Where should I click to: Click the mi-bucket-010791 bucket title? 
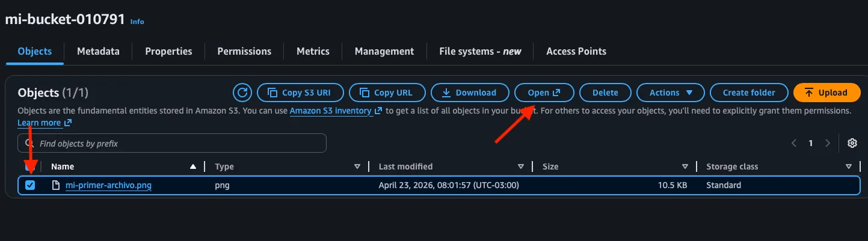tap(65, 19)
